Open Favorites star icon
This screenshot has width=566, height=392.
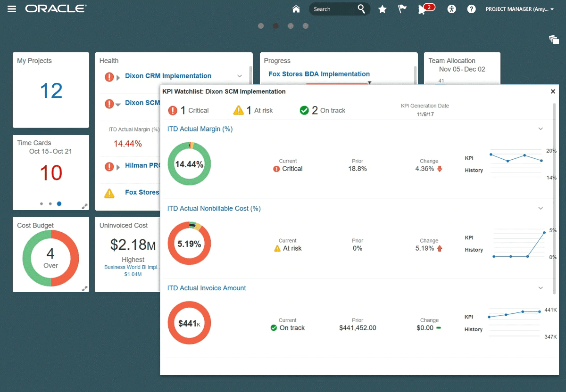[383, 9]
